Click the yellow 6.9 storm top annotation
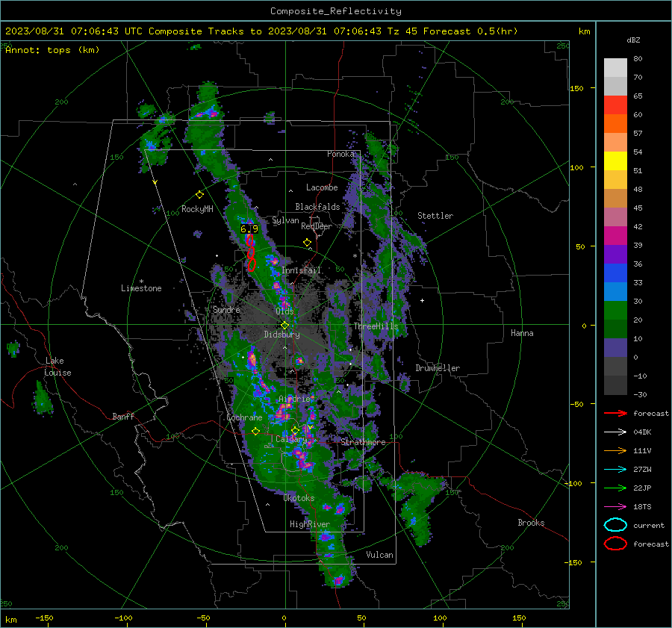This screenshot has height=628, width=672. point(249,229)
